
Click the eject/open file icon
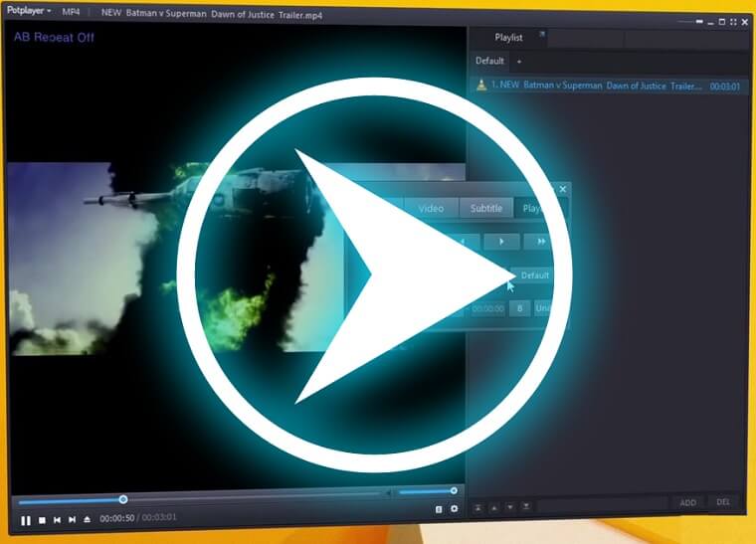tap(87, 519)
